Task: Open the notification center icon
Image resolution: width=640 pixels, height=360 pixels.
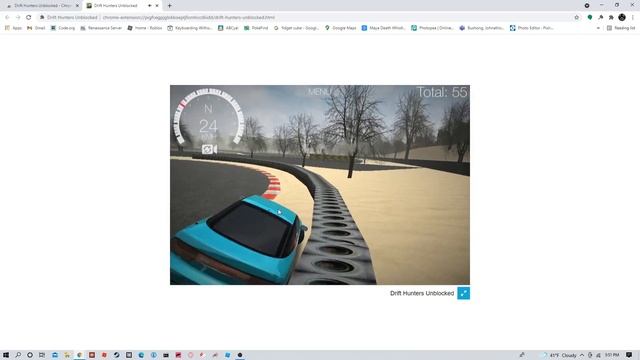Action: [x=629, y=355]
